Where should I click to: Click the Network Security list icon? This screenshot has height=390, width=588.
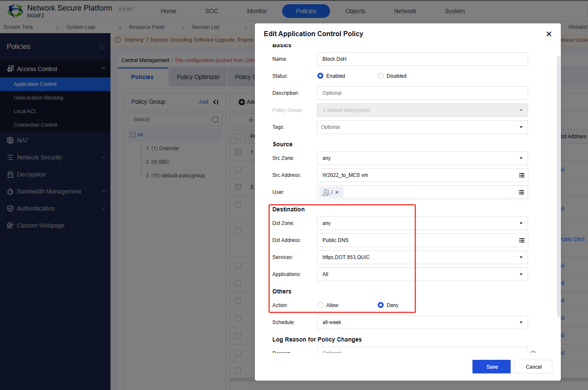[10, 157]
